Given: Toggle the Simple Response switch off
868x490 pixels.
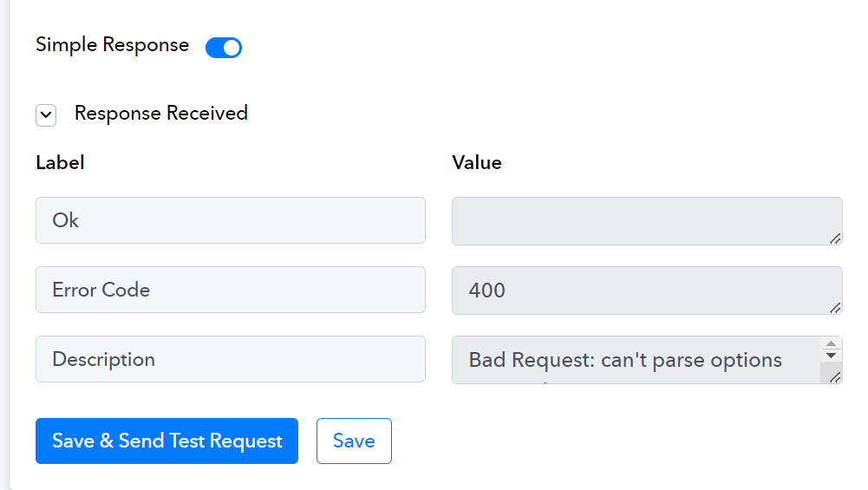Looking at the screenshot, I should 224,48.
